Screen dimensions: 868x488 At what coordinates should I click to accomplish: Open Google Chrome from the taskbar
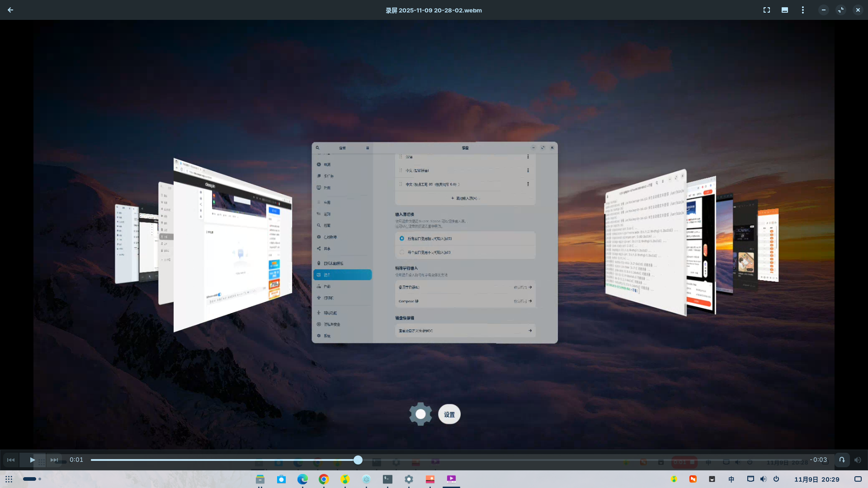324,479
